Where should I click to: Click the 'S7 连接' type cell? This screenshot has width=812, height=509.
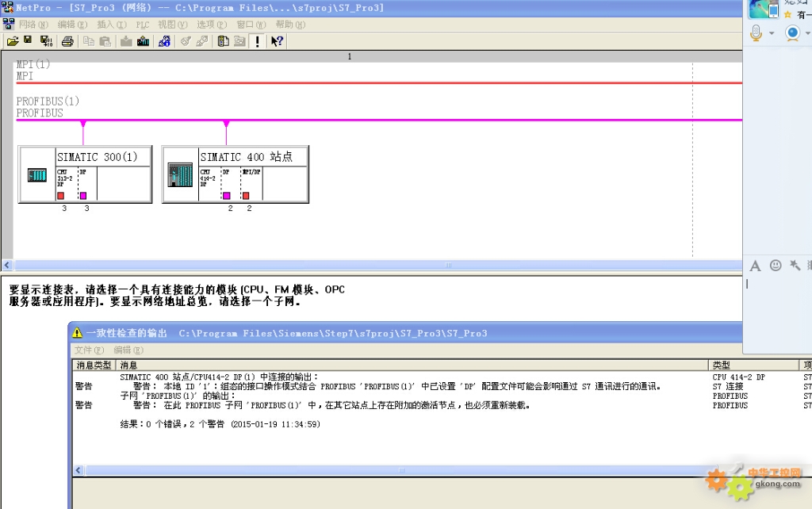coord(728,386)
